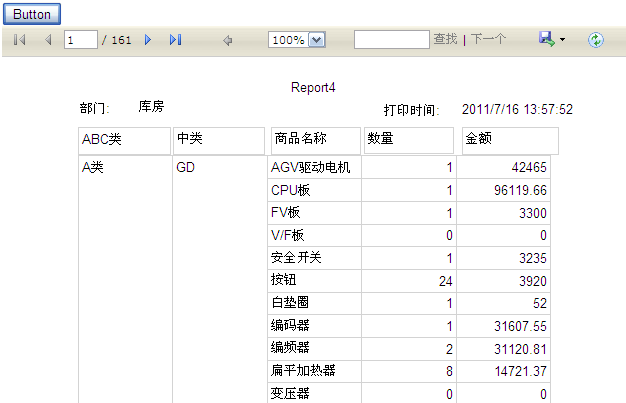The image size is (626, 403).
Task: Click the 查找 find link
Action: [x=446, y=39]
